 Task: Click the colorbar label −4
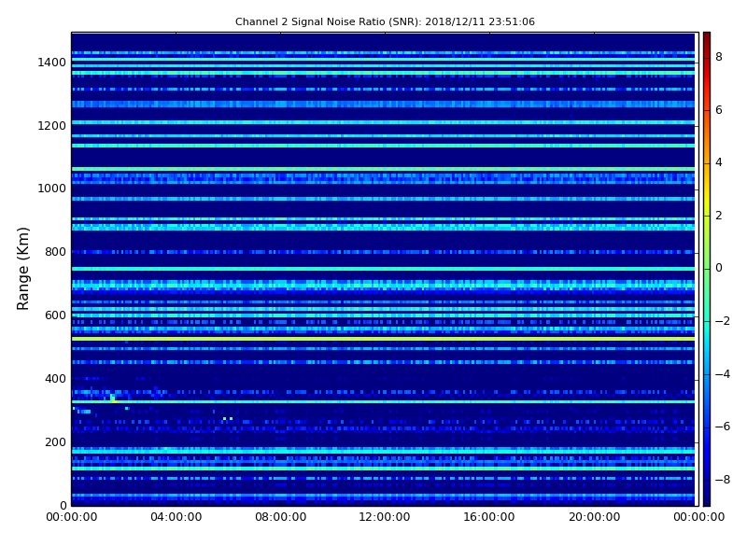coord(723,374)
